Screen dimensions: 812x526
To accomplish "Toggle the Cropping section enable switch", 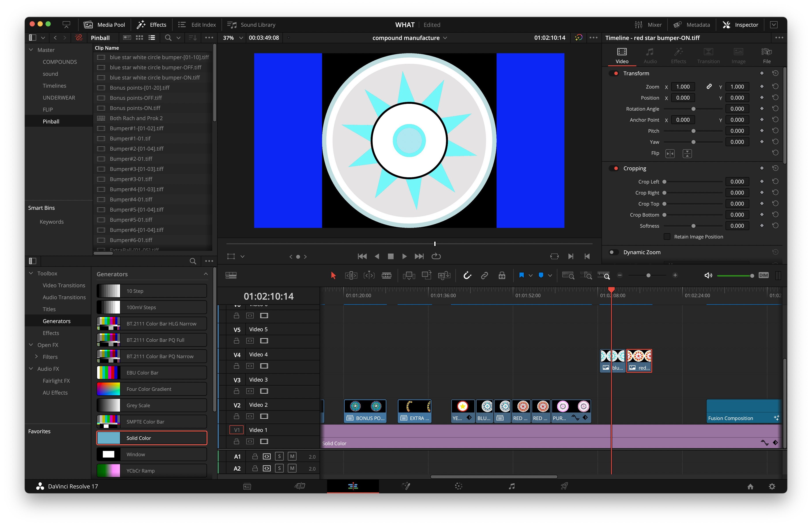I will click(614, 168).
